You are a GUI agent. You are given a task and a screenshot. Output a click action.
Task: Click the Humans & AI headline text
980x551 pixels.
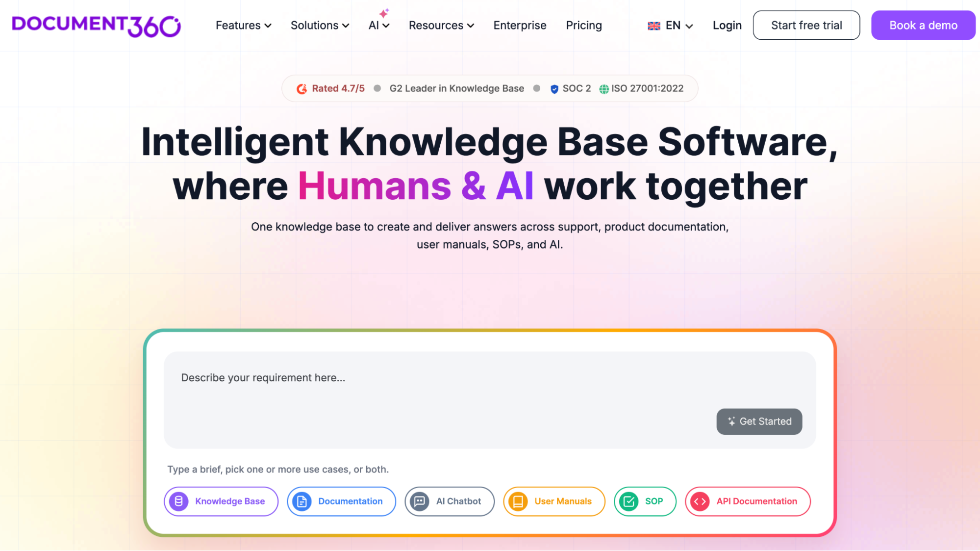click(416, 186)
